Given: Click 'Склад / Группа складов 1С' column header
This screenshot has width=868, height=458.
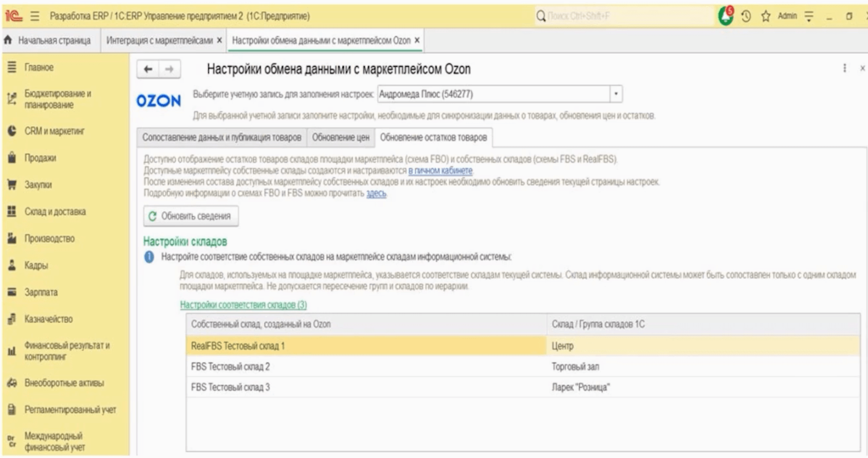Looking at the screenshot, I should 703,324.
